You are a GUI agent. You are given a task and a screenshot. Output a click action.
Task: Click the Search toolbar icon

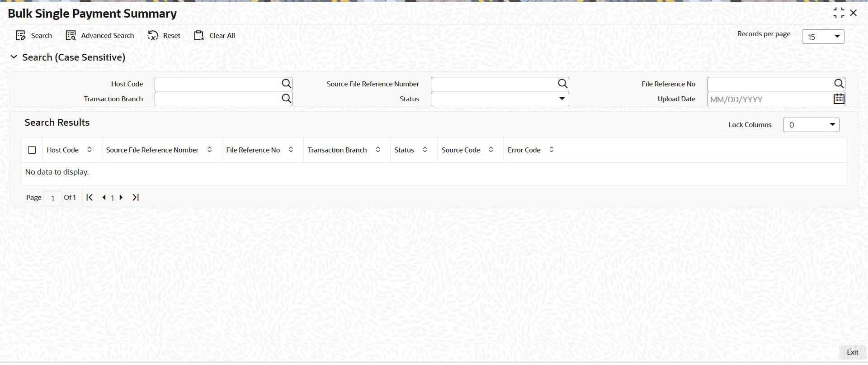[x=20, y=36]
